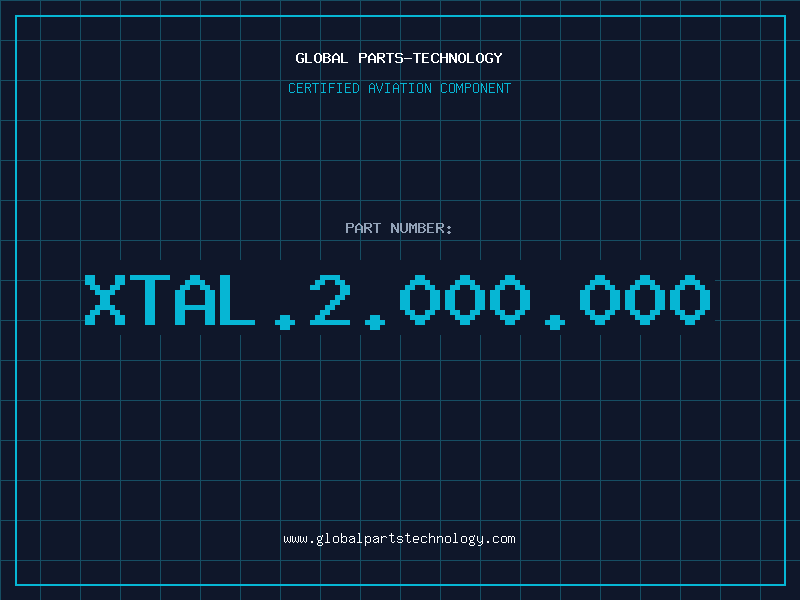Click the PART NUMBER: label

coord(399,228)
